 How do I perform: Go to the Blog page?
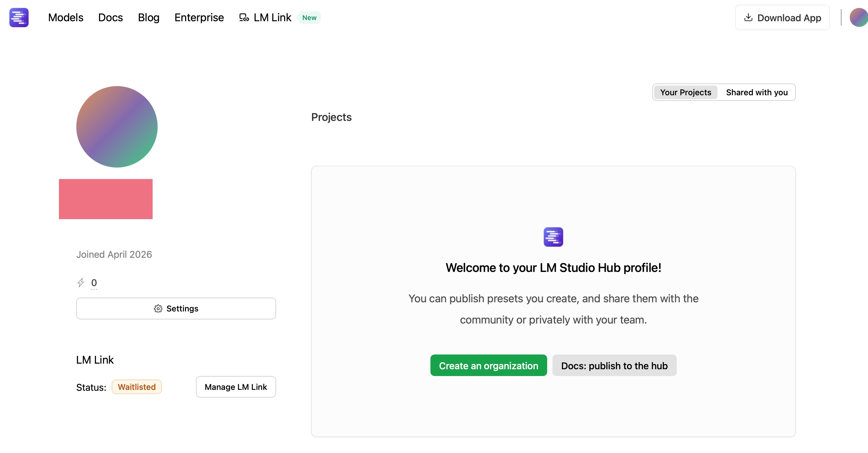click(148, 17)
